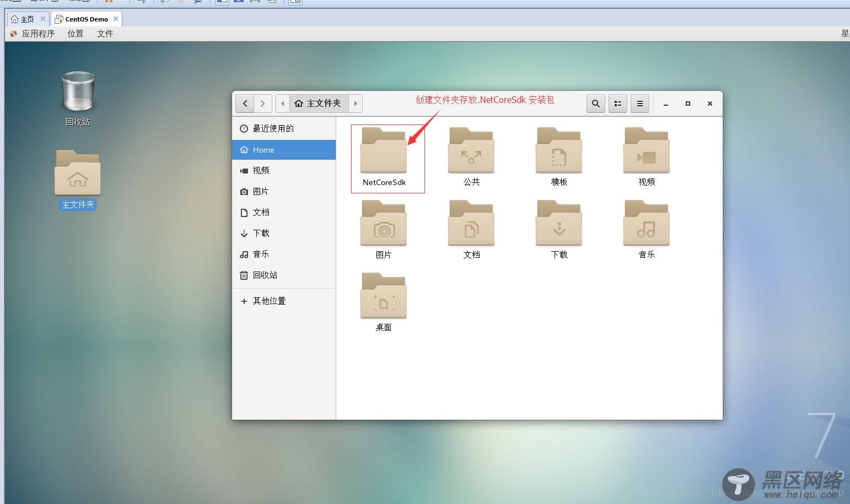850x504 pixels.
Task: Select 图片 in sidebar
Action: (284, 191)
